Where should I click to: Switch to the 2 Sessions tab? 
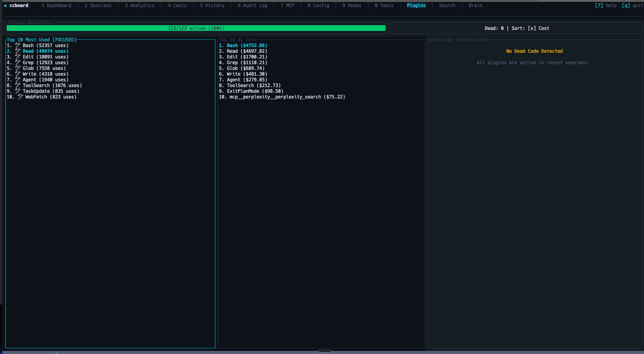(98, 5)
